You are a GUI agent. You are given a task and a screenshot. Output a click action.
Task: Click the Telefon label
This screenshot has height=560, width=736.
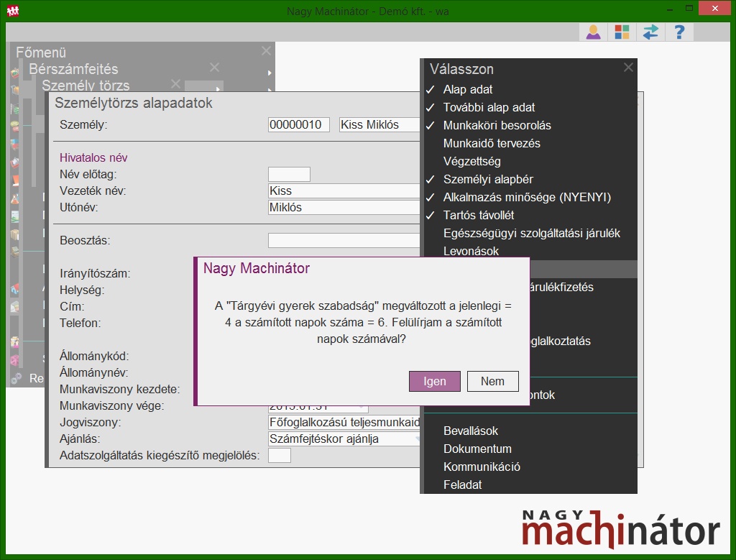click(x=80, y=323)
